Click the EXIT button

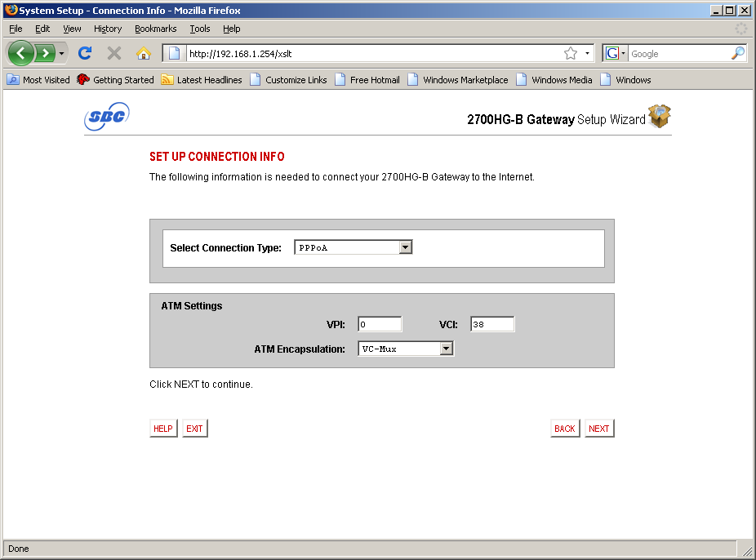pyautogui.click(x=194, y=429)
